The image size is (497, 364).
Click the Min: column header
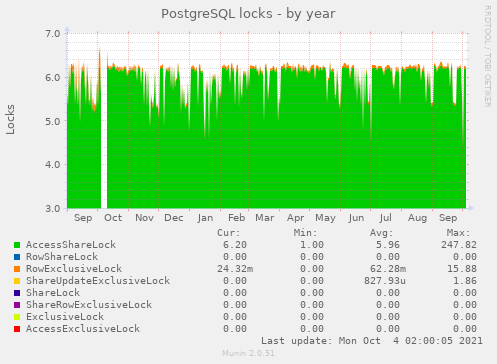click(x=305, y=233)
